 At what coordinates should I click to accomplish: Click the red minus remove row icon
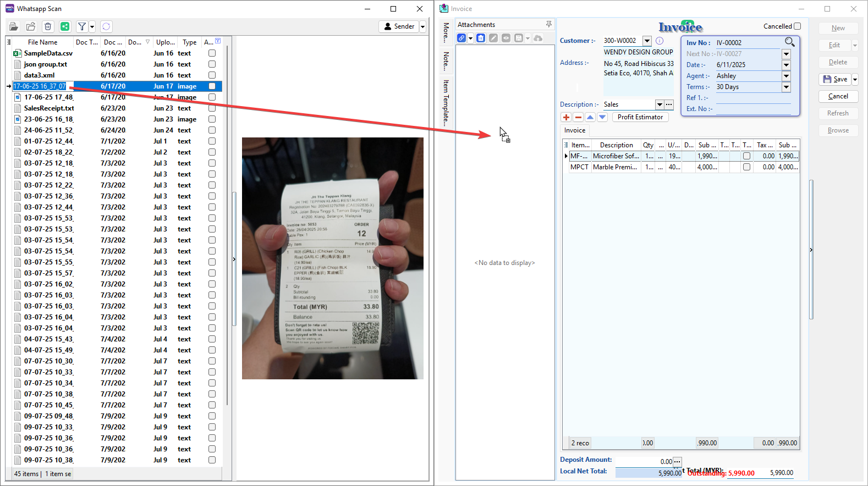pos(578,117)
